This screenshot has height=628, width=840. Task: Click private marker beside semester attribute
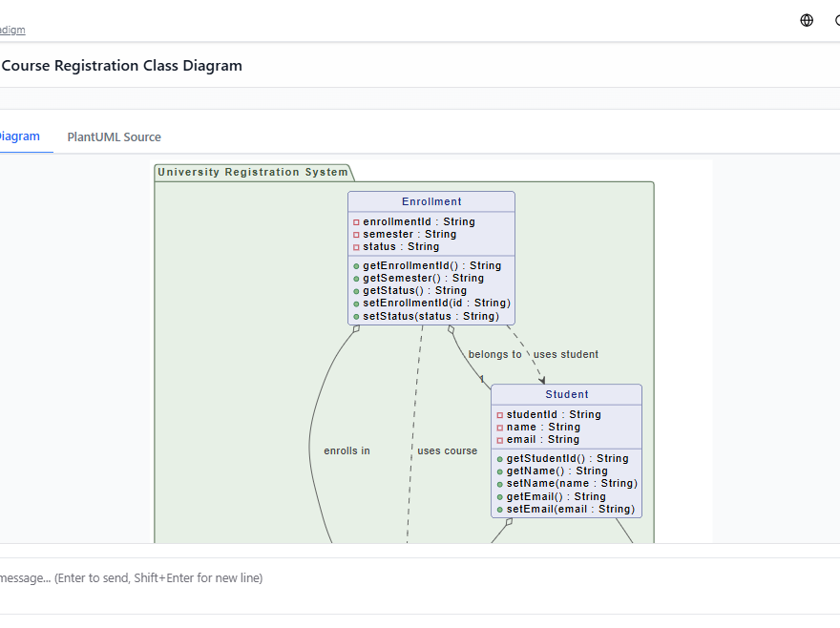click(x=357, y=234)
